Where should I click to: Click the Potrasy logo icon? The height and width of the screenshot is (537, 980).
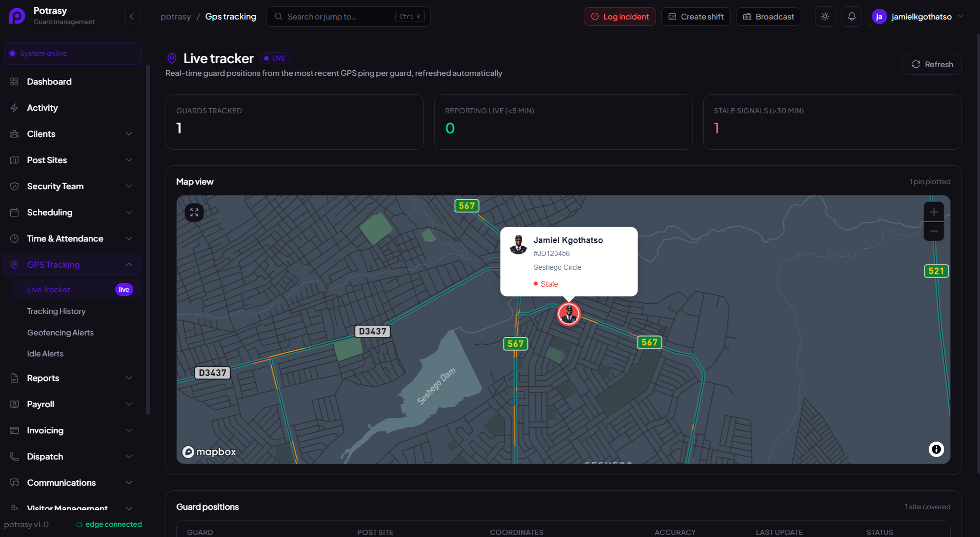click(x=17, y=16)
